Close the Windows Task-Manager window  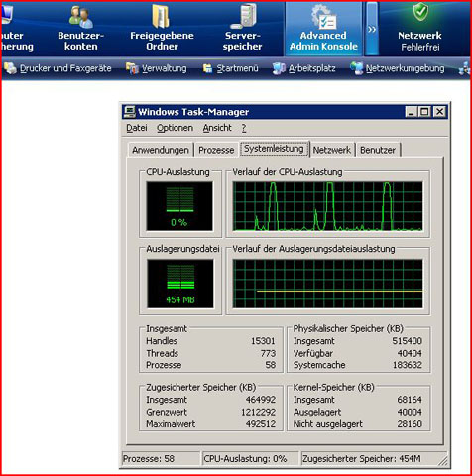tap(440, 112)
